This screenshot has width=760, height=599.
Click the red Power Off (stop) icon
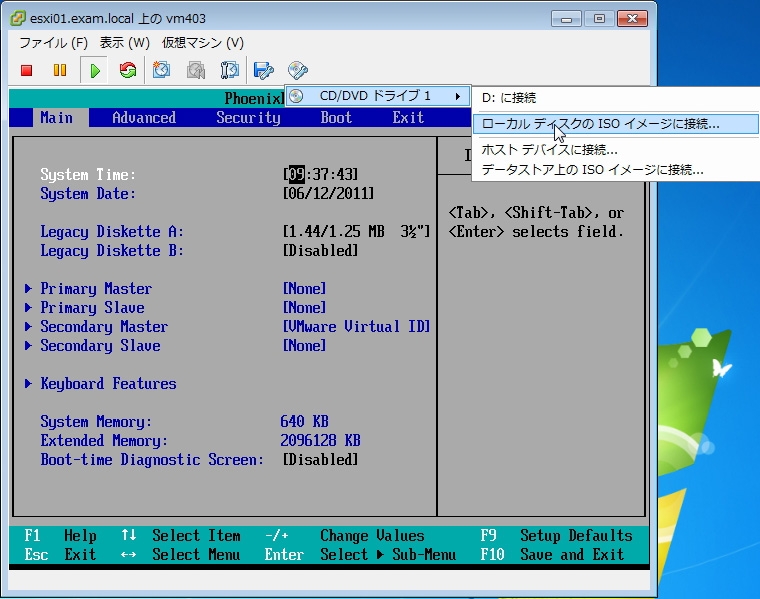27,71
